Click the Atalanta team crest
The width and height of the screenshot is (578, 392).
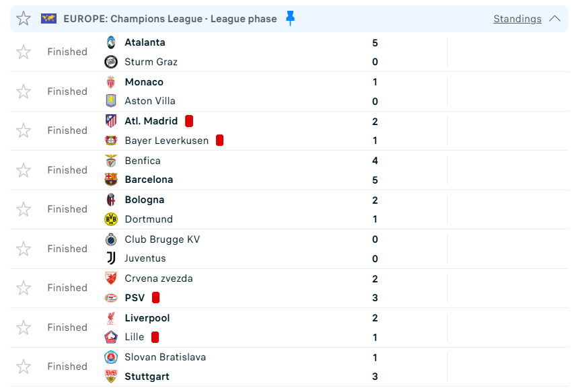(111, 42)
